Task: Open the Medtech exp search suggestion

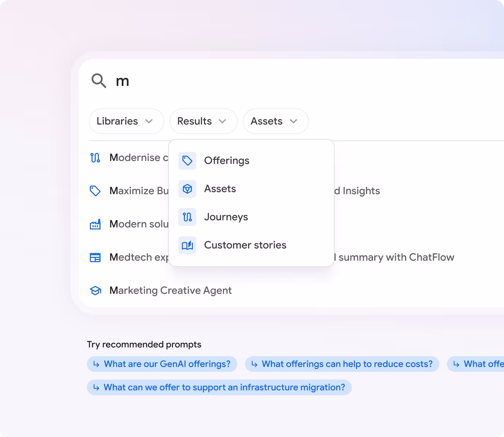Action: point(139,257)
